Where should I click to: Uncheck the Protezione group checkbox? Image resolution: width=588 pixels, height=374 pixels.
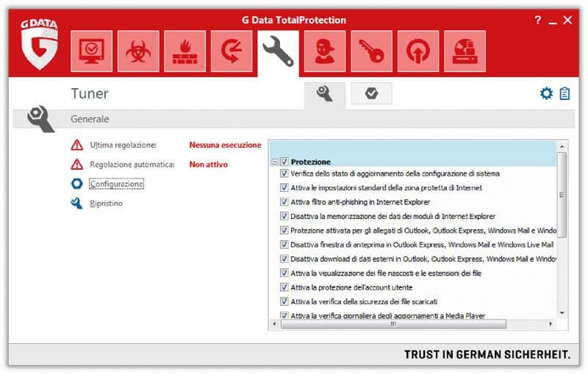click(x=284, y=162)
